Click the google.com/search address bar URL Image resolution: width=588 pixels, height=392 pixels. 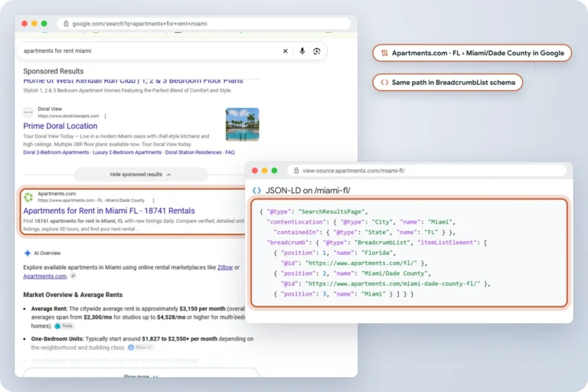tap(139, 24)
